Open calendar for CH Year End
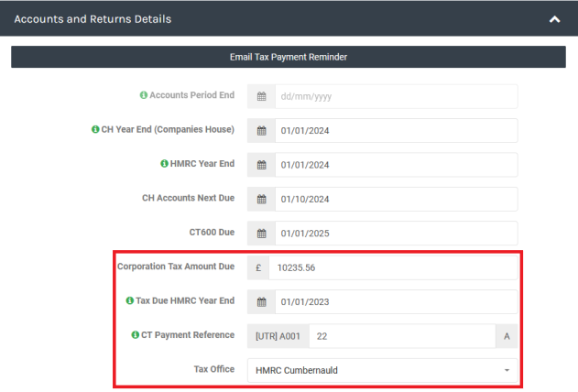Viewport: 578px width, 392px height. click(261, 131)
